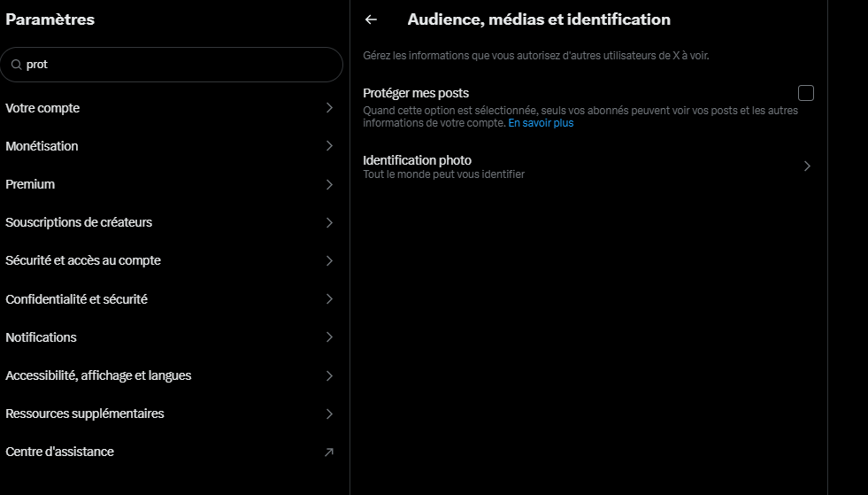This screenshot has width=868, height=495.
Task: Open the Identification photo setting
Action: [588, 166]
